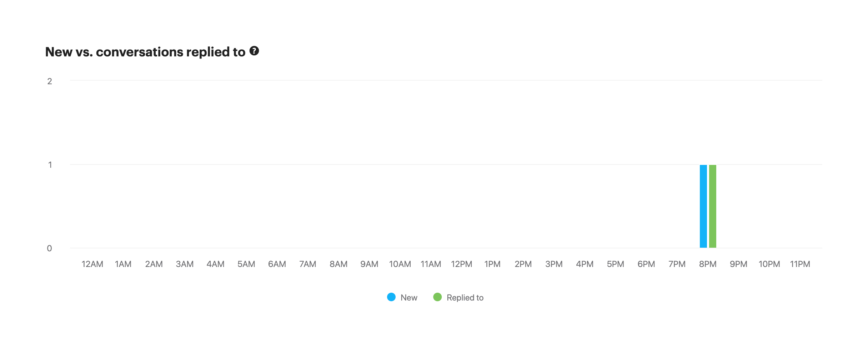Image resolution: width=868 pixels, height=348 pixels.
Task: Click the blue New bar at 8PM
Action: pyautogui.click(x=703, y=206)
